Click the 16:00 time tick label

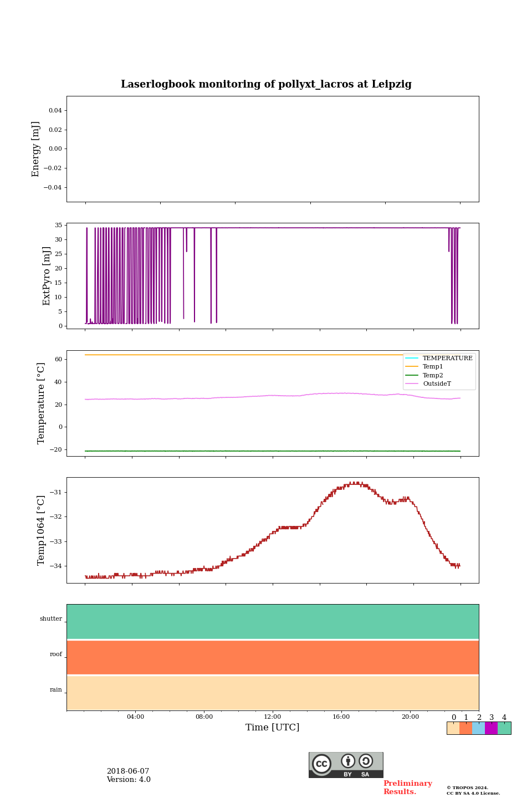coord(341,717)
